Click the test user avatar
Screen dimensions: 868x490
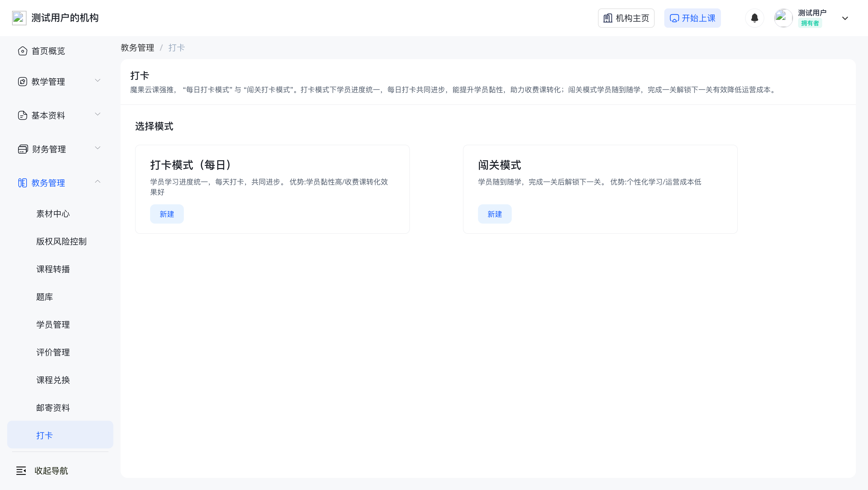(783, 18)
